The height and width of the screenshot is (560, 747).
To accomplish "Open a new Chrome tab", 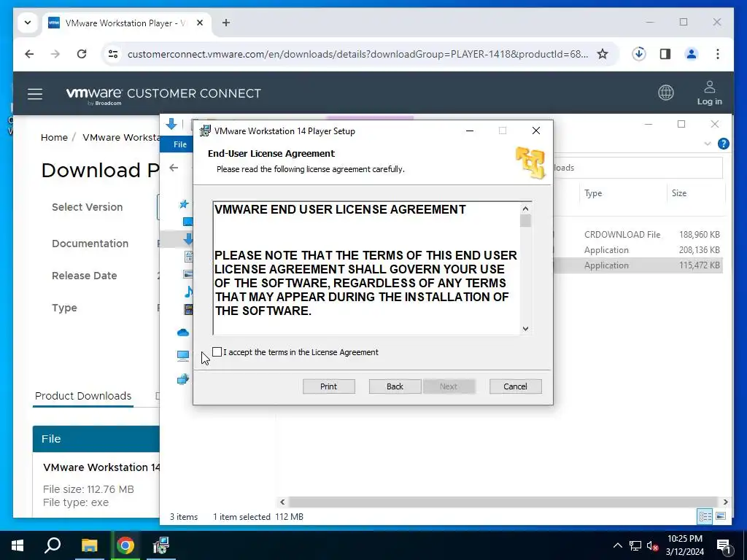I will tap(226, 23).
